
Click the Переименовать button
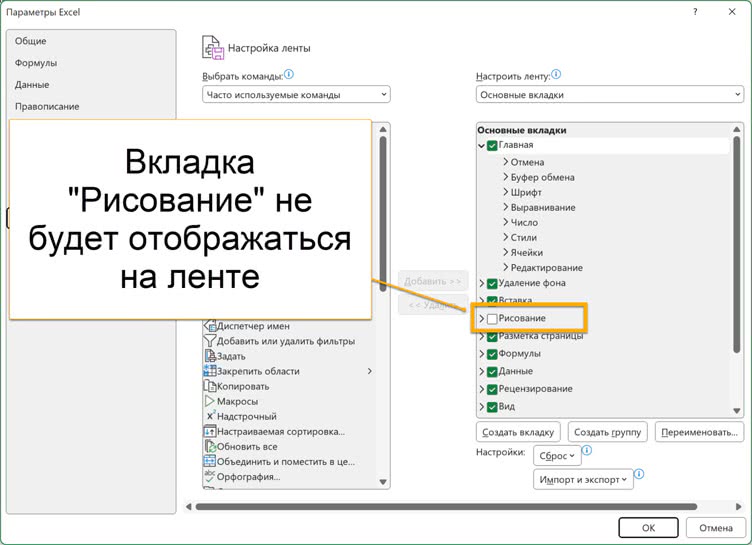point(699,432)
